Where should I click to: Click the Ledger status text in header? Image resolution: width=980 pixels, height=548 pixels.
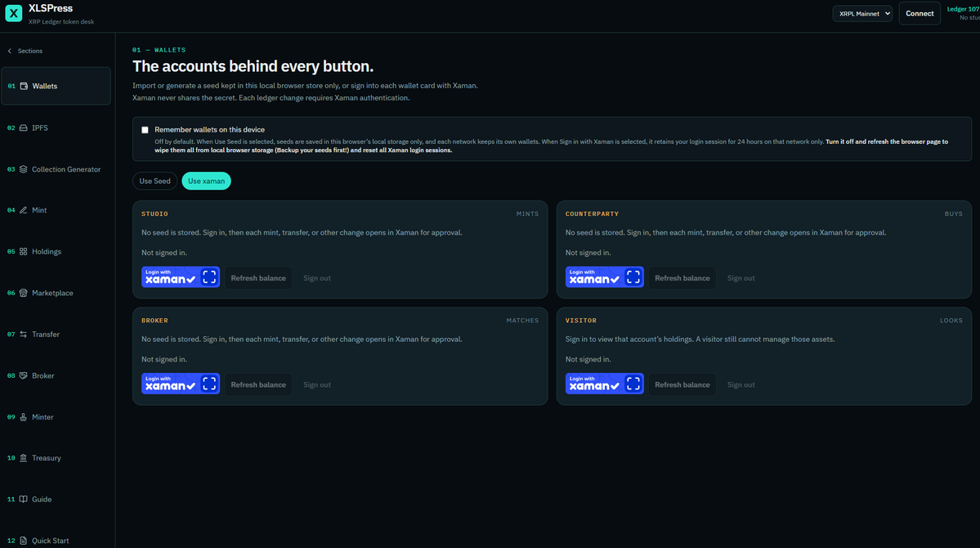[x=963, y=9]
